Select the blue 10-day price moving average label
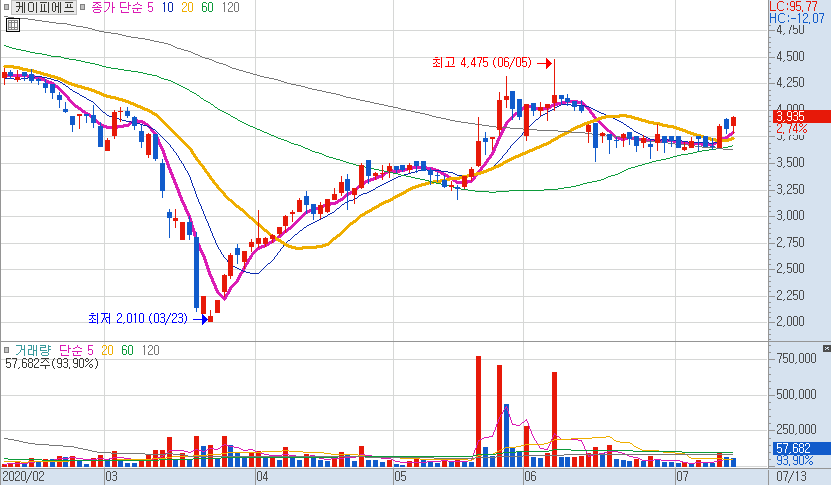 point(167,7)
